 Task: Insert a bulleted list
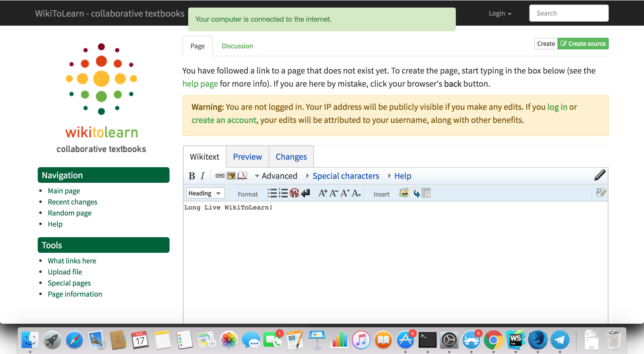pos(272,193)
